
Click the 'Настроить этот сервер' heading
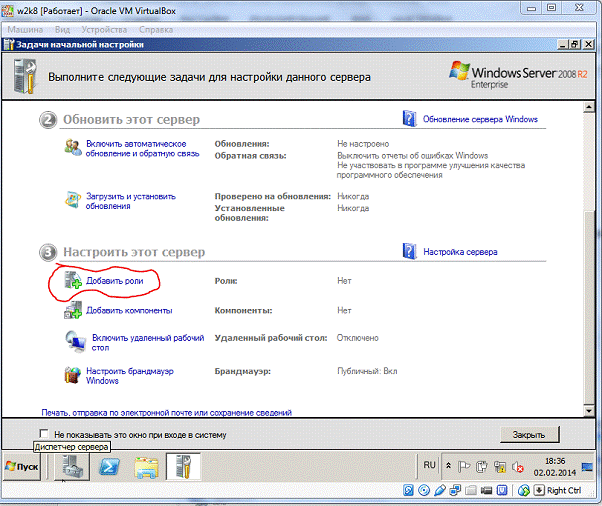(134, 252)
